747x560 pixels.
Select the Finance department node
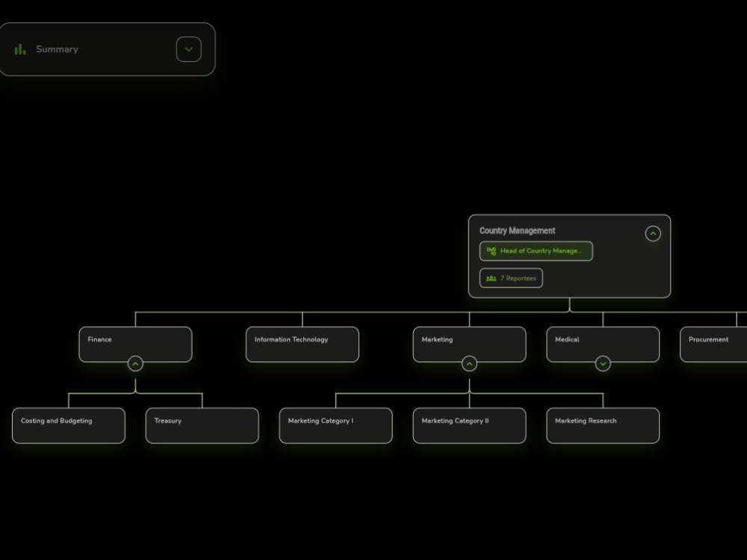click(x=135, y=344)
